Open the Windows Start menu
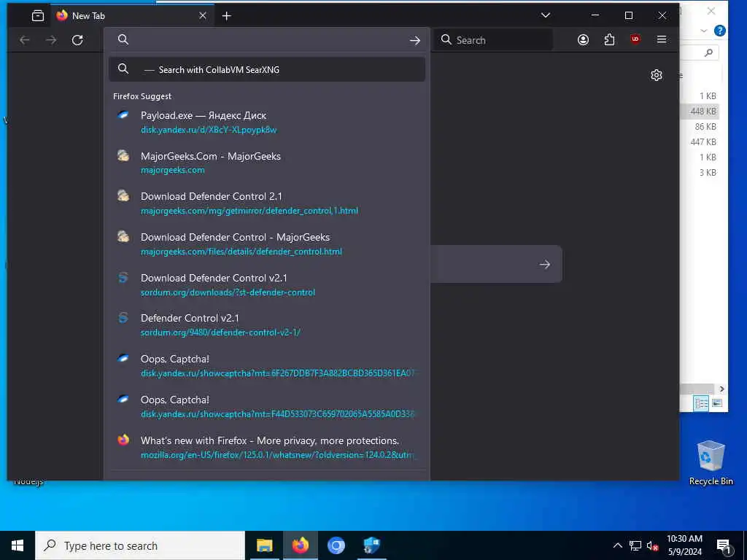The width and height of the screenshot is (747, 560). (x=18, y=545)
